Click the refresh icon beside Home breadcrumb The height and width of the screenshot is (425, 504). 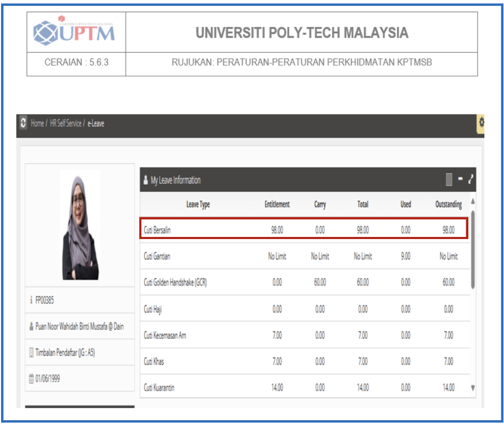23,123
